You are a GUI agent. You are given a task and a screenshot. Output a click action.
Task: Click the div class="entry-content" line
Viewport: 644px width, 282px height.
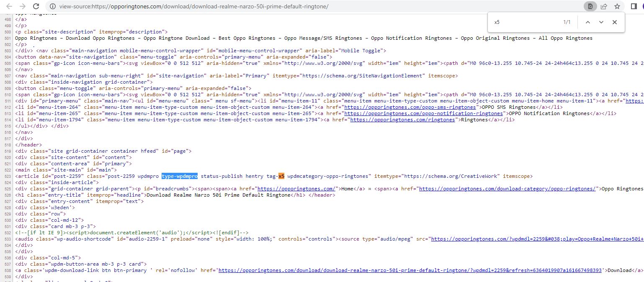click(x=80, y=201)
